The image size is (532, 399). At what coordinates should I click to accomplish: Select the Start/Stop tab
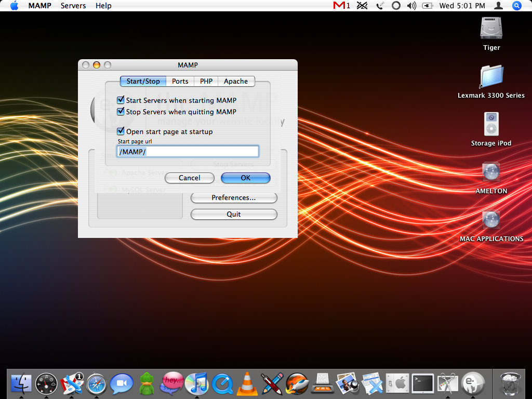click(x=143, y=81)
